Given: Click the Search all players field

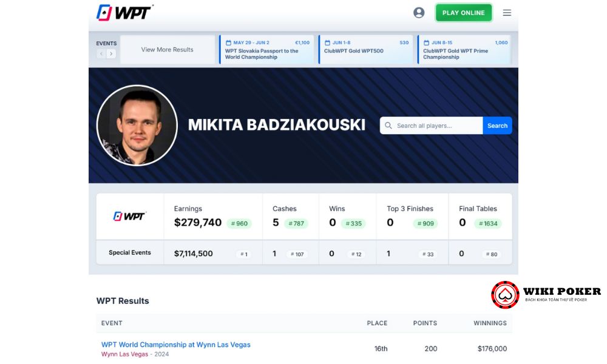Looking at the screenshot, I should [431, 126].
